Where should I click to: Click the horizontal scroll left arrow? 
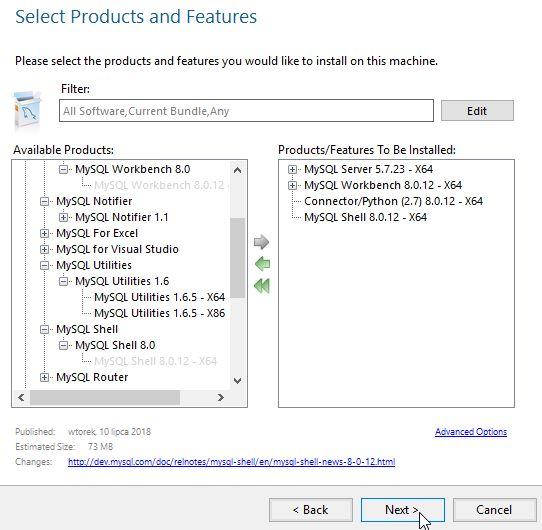click(x=21, y=397)
